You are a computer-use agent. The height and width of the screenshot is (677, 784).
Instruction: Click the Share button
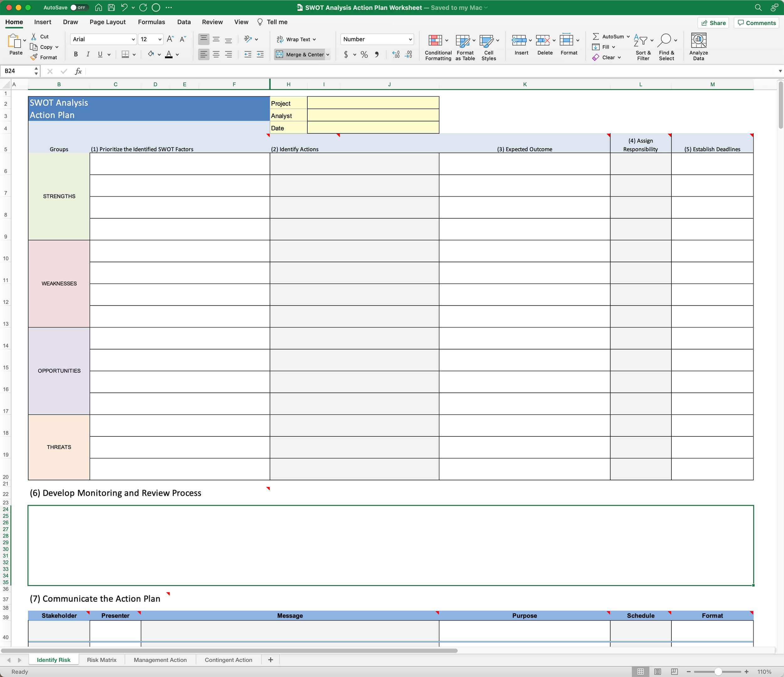point(713,23)
